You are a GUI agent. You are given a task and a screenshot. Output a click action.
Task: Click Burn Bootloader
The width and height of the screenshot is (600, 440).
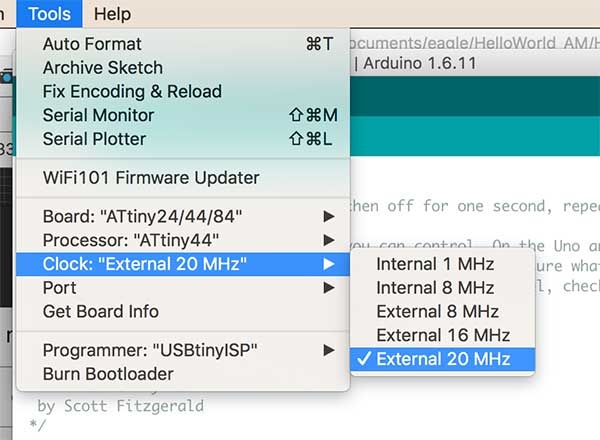108,374
